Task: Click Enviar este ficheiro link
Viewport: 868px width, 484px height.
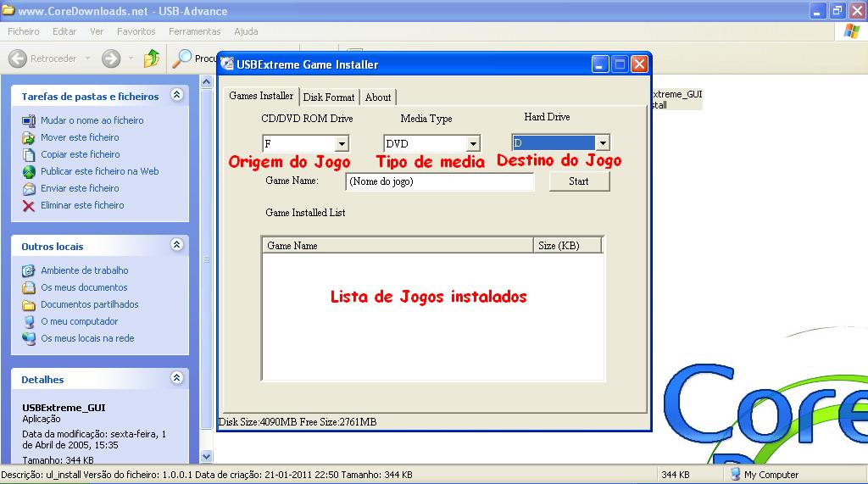Action: click(x=80, y=188)
